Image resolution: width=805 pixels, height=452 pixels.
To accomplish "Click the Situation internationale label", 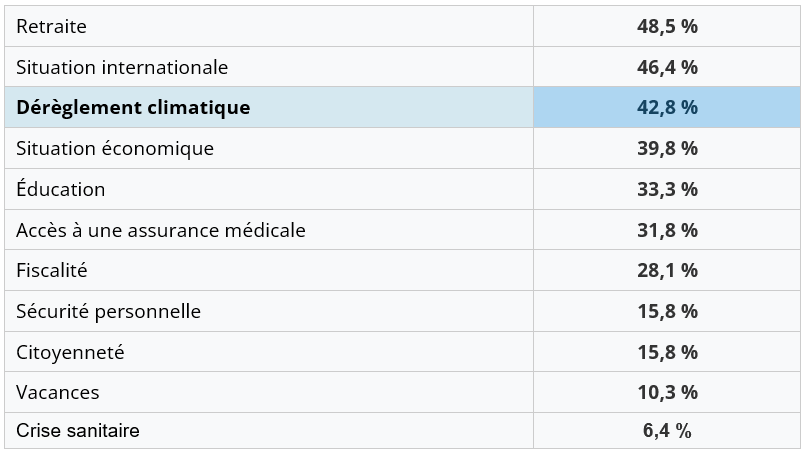I will 122,67.
